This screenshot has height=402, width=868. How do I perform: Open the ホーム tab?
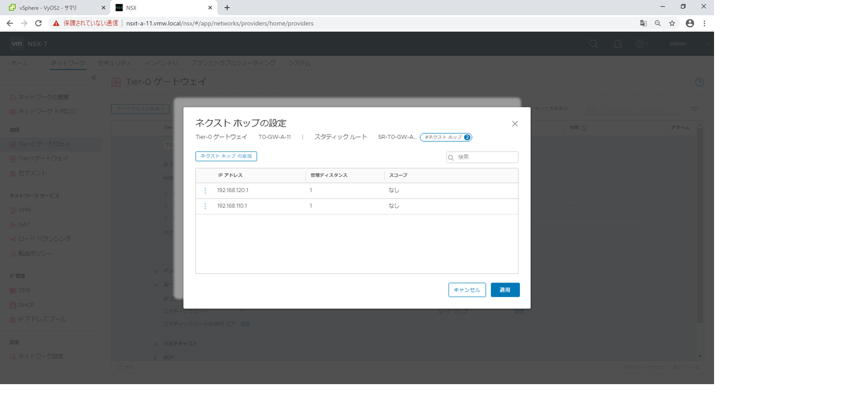click(x=20, y=63)
